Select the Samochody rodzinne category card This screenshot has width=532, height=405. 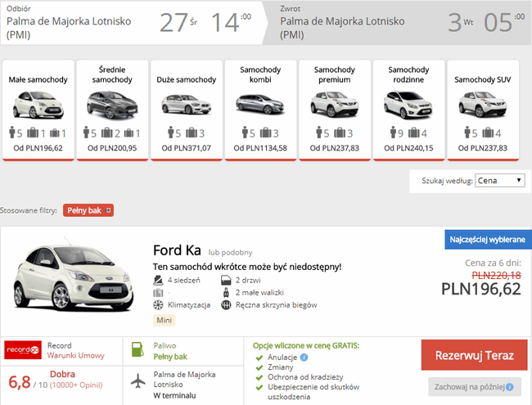[408, 110]
